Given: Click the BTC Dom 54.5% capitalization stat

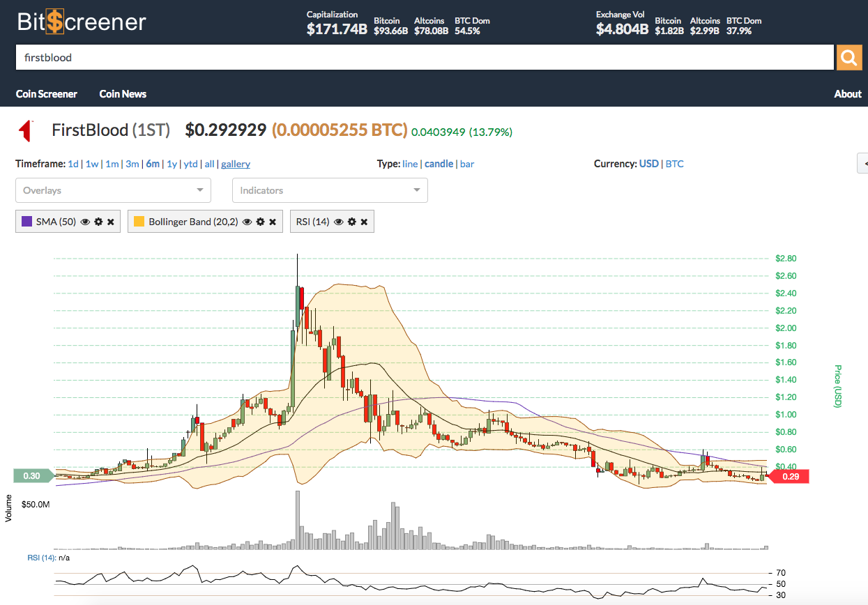Looking at the screenshot, I should [x=472, y=26].
